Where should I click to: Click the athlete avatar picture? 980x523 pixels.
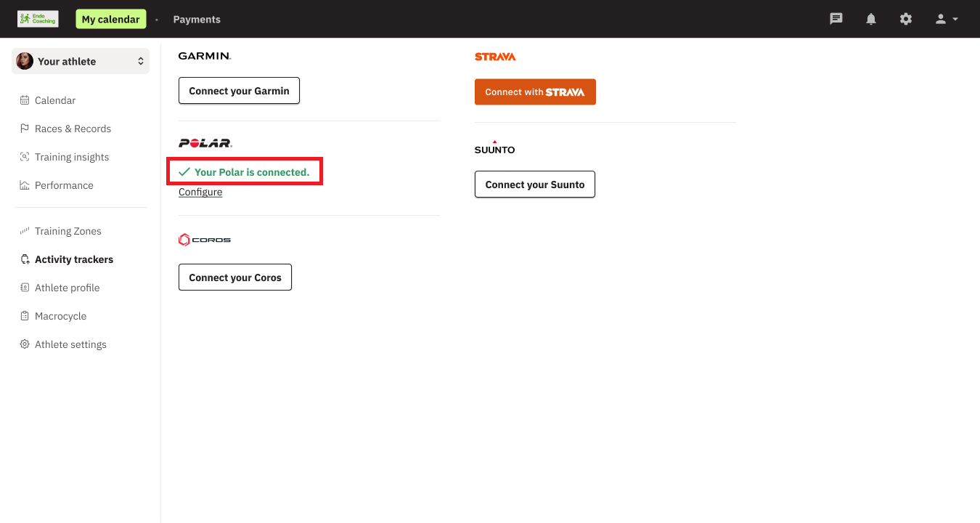[x=25, y=61]
